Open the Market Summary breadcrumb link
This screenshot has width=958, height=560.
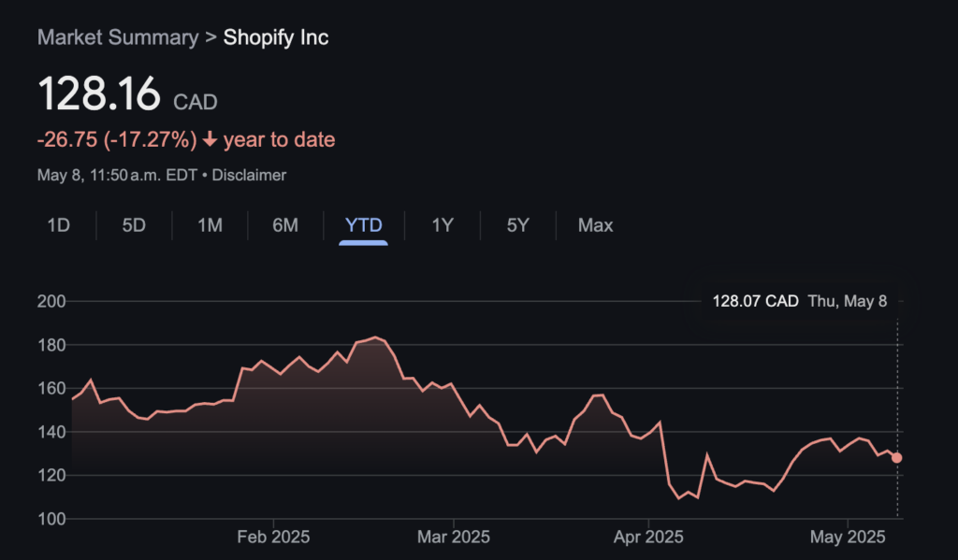[x=118, y=37]
